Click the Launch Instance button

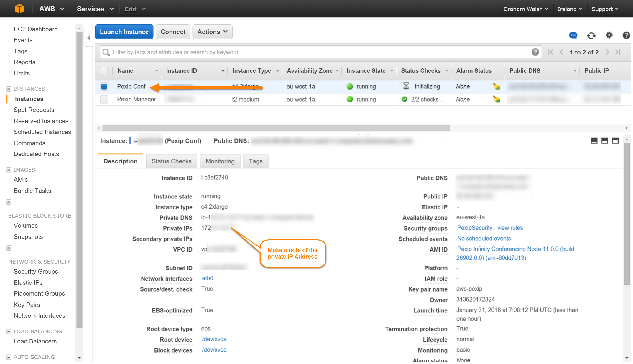point(124,32)
